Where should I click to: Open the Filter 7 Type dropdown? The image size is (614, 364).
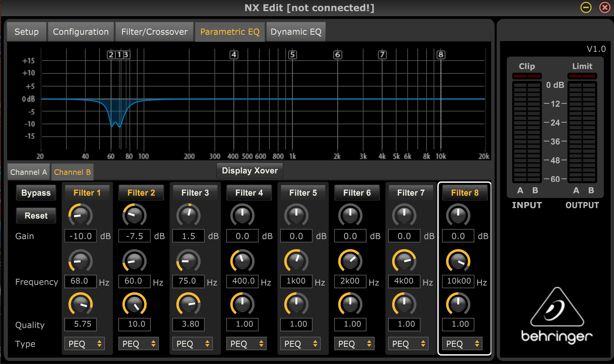(408, 344)
